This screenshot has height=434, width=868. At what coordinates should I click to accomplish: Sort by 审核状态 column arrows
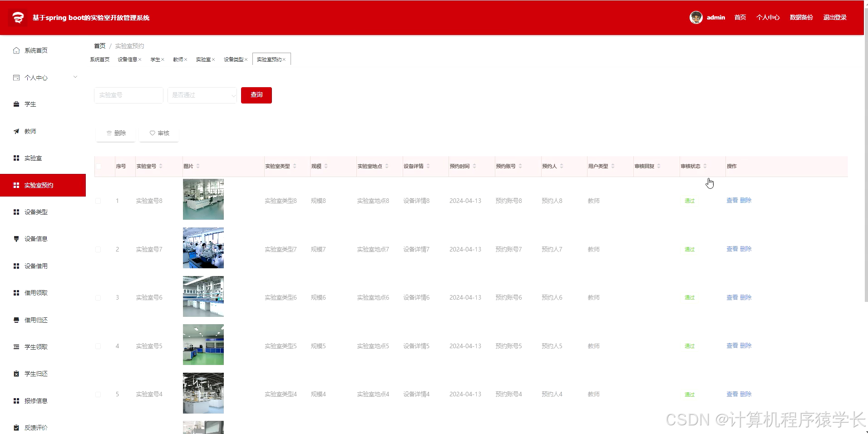pyautogui.click(x=705, y=166)
